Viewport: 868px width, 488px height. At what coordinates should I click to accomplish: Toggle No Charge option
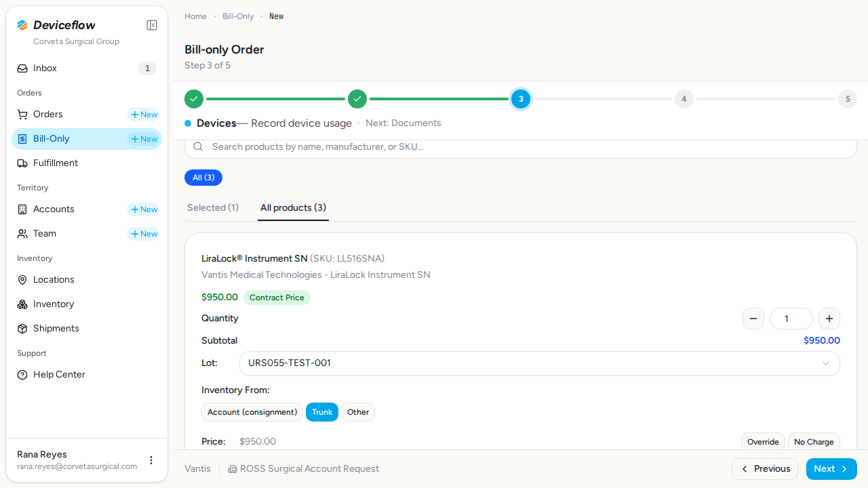point(814,442)
